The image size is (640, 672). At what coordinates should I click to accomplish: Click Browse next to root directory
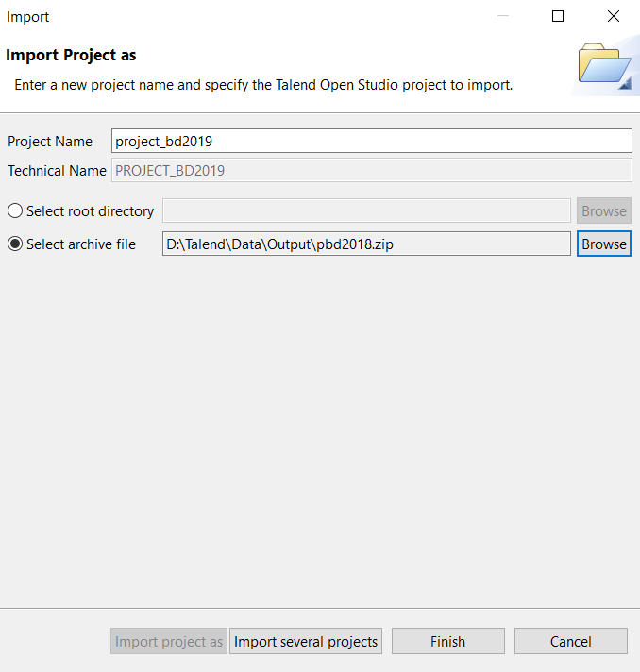coord(604,210)
